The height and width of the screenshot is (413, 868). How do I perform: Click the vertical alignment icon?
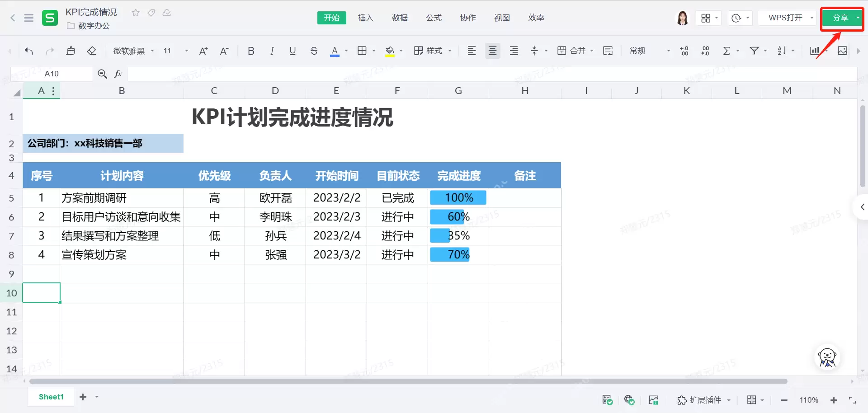click(534, 51)
